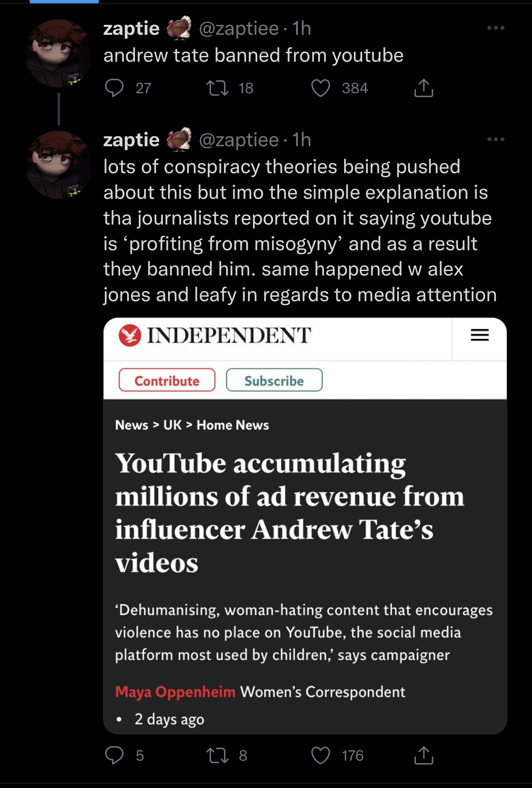The image size is (532, 788).
Task: Open the News breadcrumb
Action: click(132, 425)
